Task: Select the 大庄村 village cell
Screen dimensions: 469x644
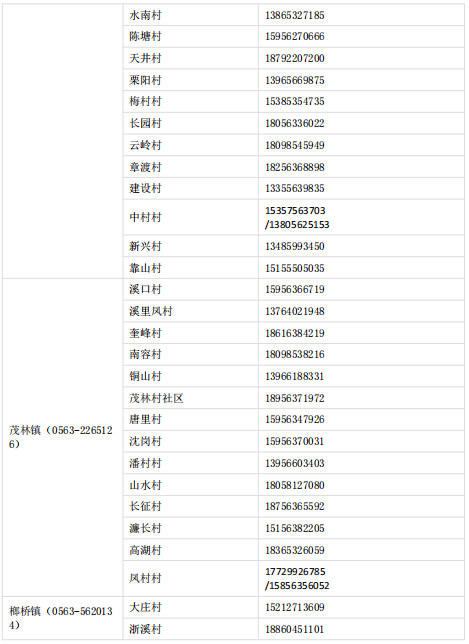Action: pos(191,607)
